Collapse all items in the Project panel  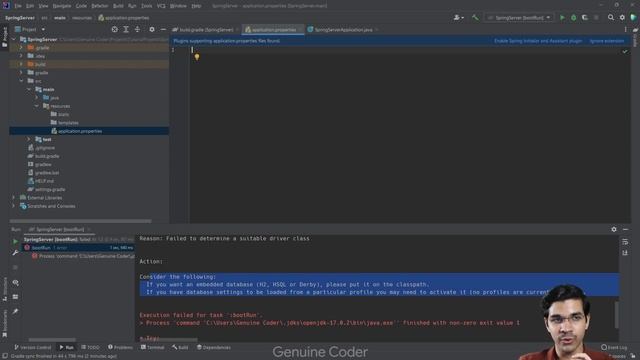(x=138, y=29)
